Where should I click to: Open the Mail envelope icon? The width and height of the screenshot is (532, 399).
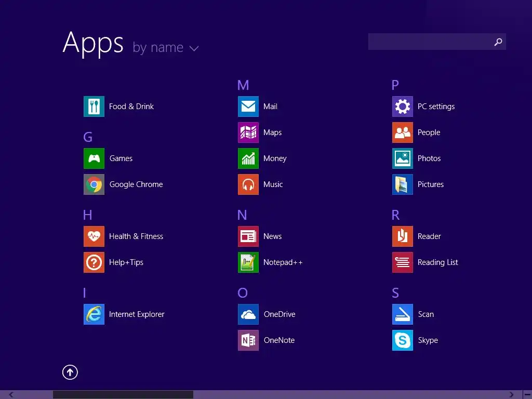(x=248, y=107)
